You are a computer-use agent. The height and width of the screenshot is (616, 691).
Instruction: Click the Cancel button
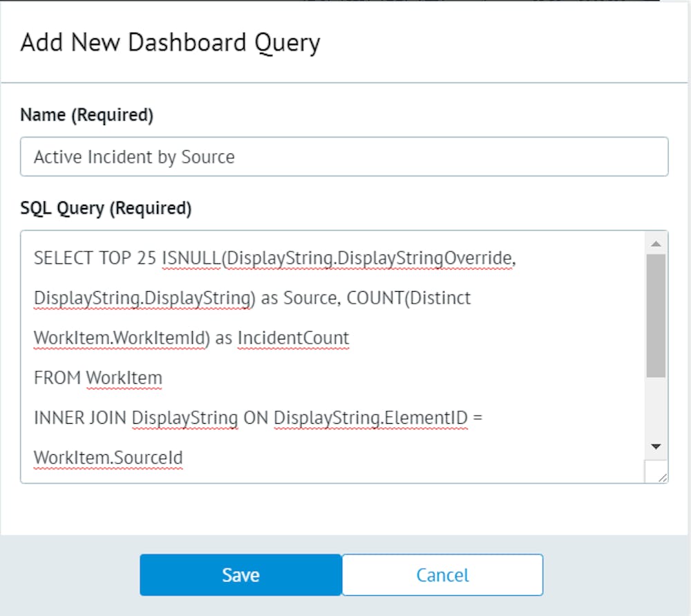(442, 575)
